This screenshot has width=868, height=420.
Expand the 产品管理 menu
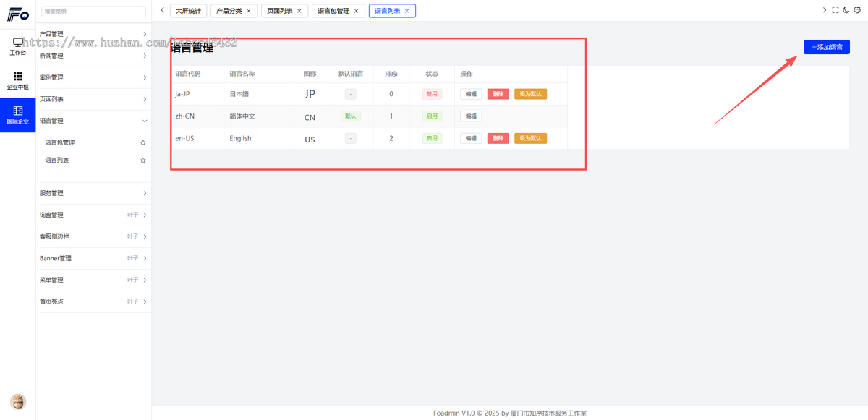click(93, 34)
